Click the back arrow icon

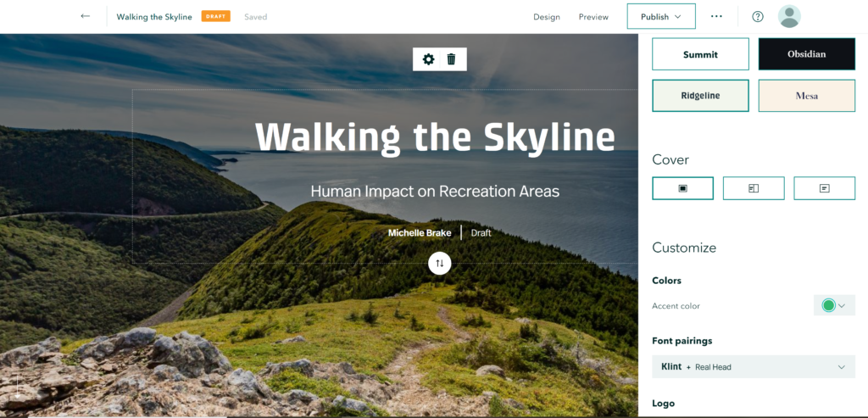85,16
